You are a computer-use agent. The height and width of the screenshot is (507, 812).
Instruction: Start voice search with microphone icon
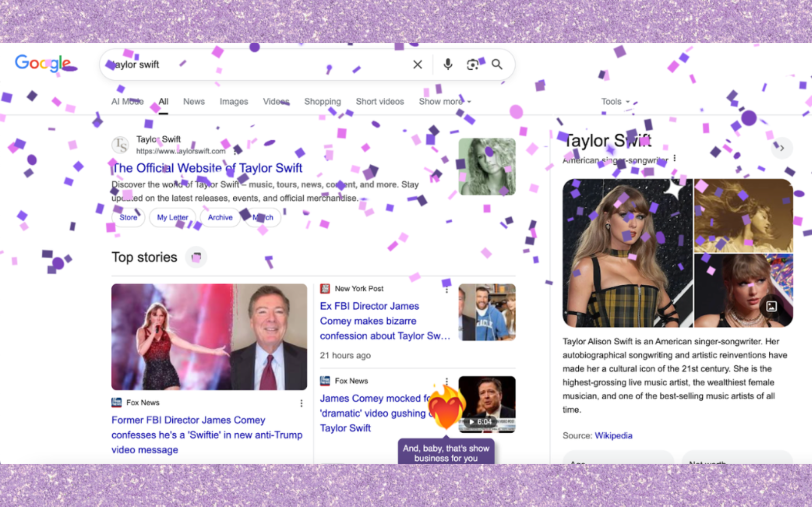447,64
